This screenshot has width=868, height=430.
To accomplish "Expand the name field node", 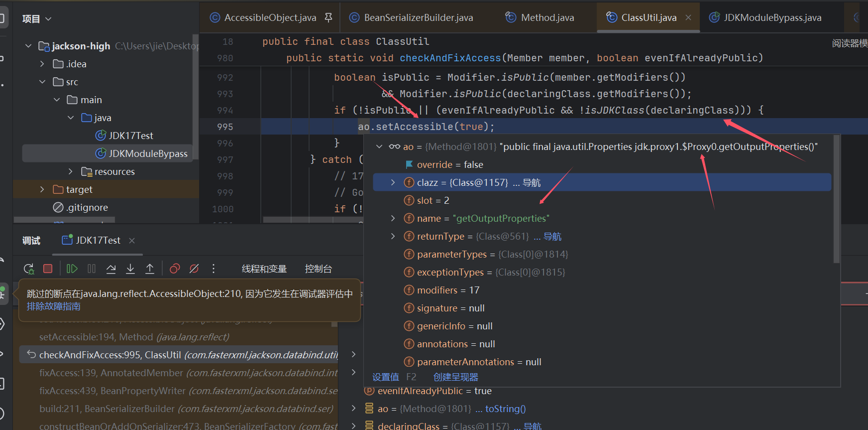I will click(393, 218).
